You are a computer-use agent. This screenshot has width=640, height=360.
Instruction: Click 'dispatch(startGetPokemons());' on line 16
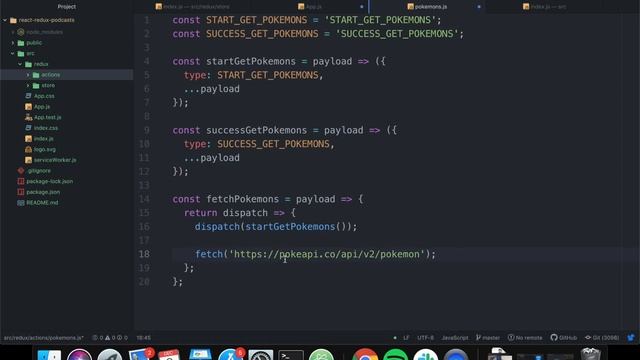276,227
